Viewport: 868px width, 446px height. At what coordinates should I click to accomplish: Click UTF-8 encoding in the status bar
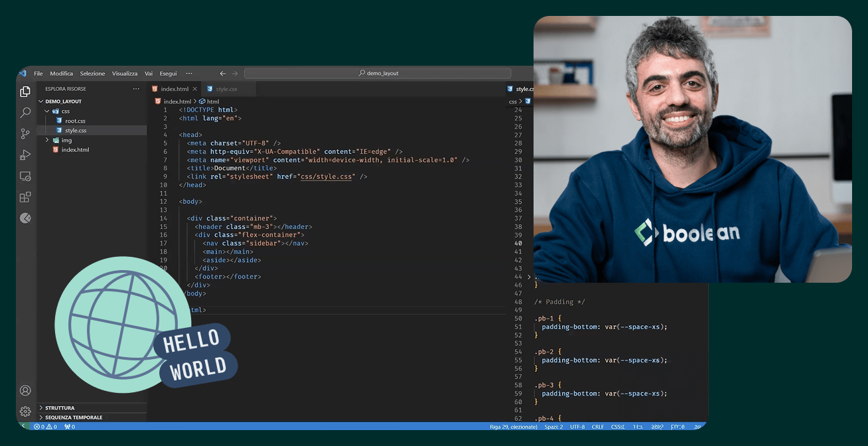[577, 427]
